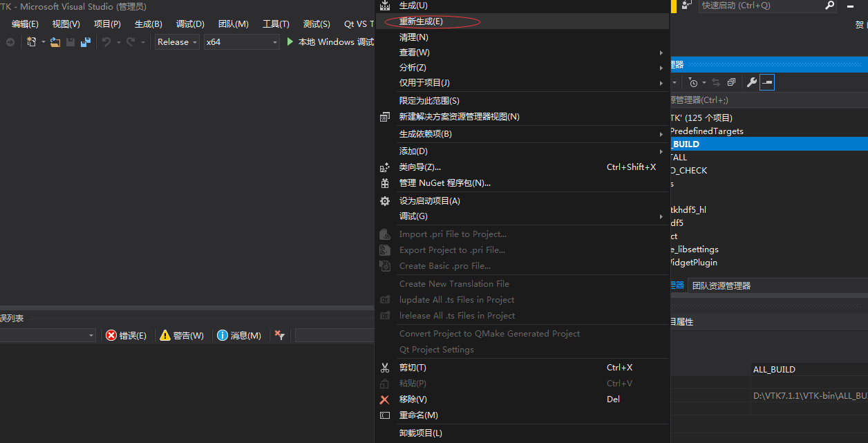Screen dimensions: 868x443
Task: Click inside the 快速启动 search field
Action: [760, 7]
